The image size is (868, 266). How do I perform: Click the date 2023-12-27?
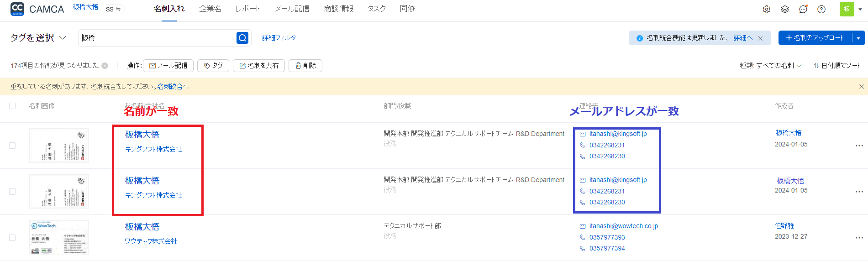[791, 237]
